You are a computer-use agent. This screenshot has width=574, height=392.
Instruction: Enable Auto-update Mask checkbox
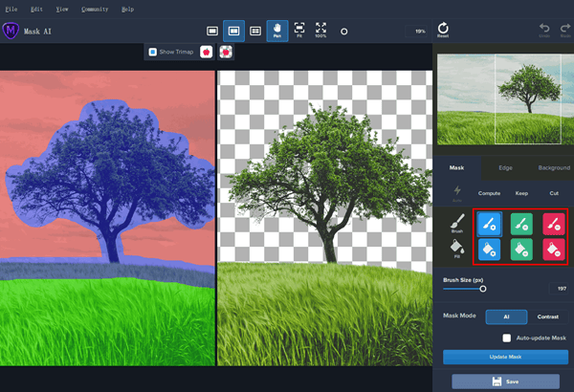tap(506, 338)
